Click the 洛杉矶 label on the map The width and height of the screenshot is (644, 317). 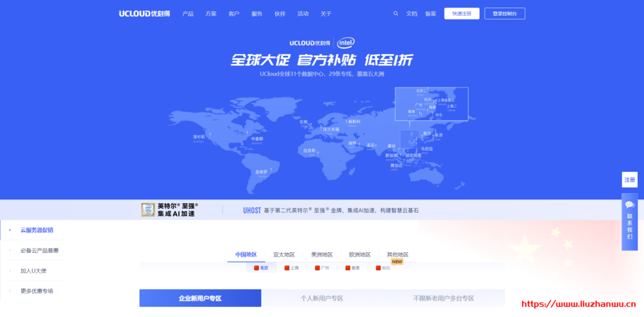click(x=199, y=136)
